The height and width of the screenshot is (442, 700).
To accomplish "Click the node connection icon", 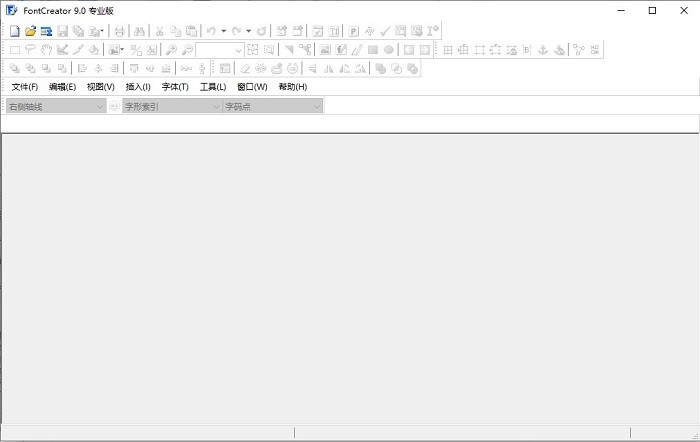I will (x=579, y=50).
